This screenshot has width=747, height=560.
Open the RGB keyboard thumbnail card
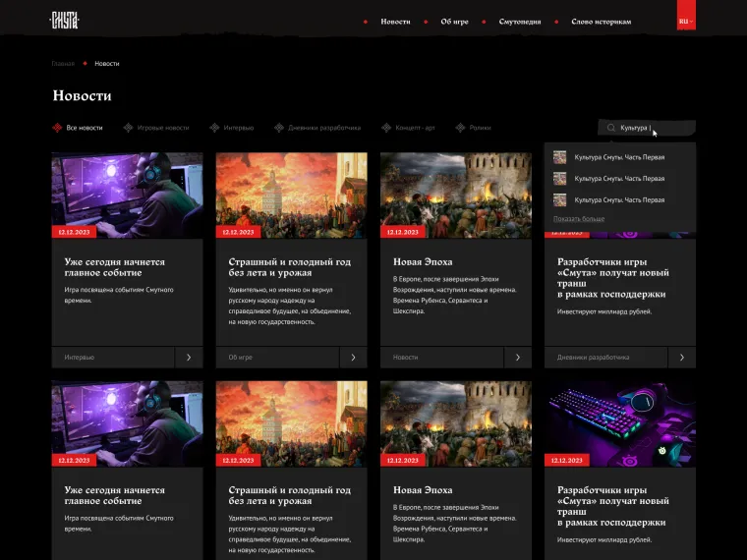[x=620, y=423]
